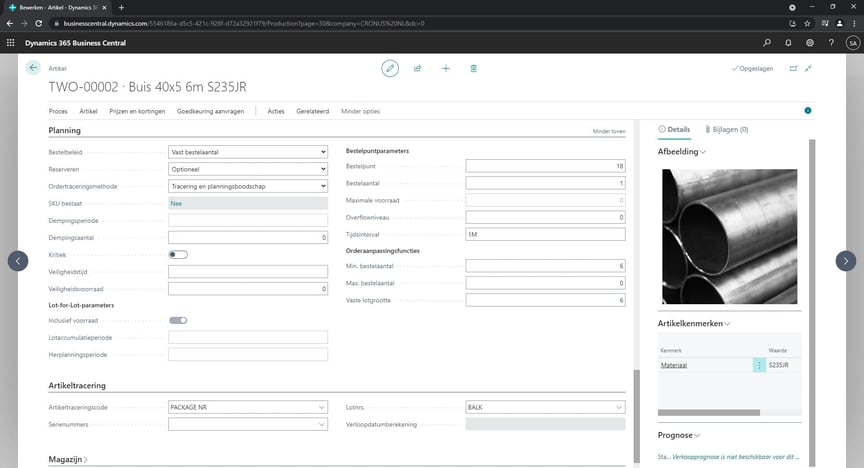Close the Bewerken Artikel browser tab
The image size is (864, 468).
point(104,8)
